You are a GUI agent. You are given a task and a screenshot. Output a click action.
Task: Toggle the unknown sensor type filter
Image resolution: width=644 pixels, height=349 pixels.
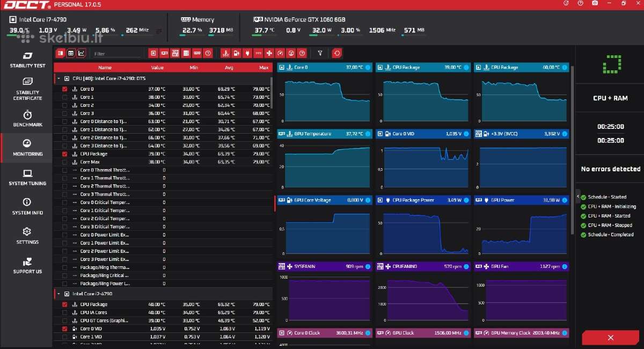302,53
